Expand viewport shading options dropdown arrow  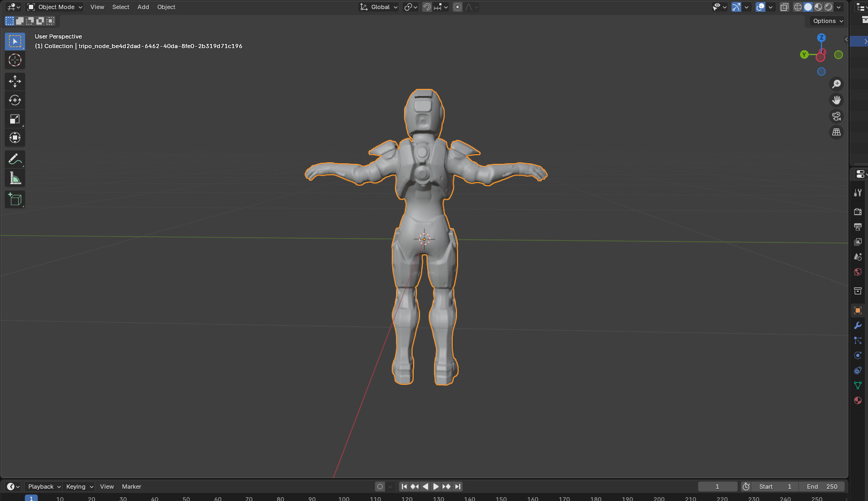839,7
